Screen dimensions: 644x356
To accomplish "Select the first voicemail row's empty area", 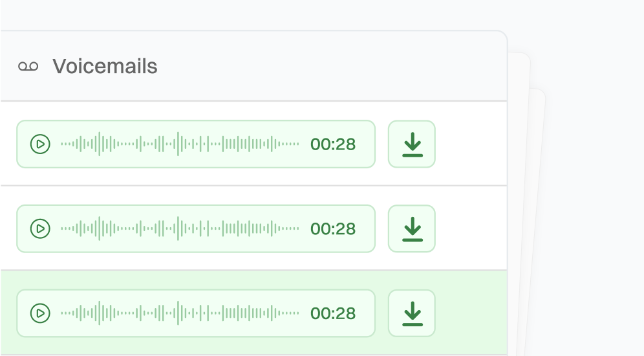I will (x=471, y=144).
